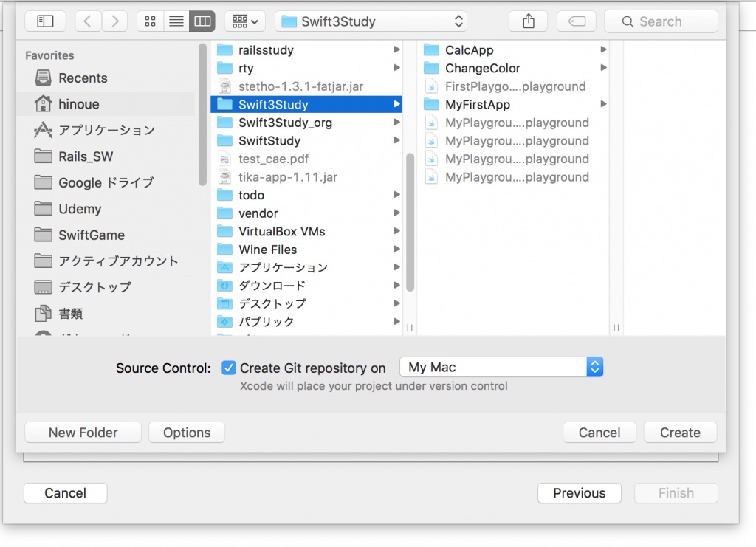Click the back navigation arrow
The image size is (756, 547).
tap(88, 21)
